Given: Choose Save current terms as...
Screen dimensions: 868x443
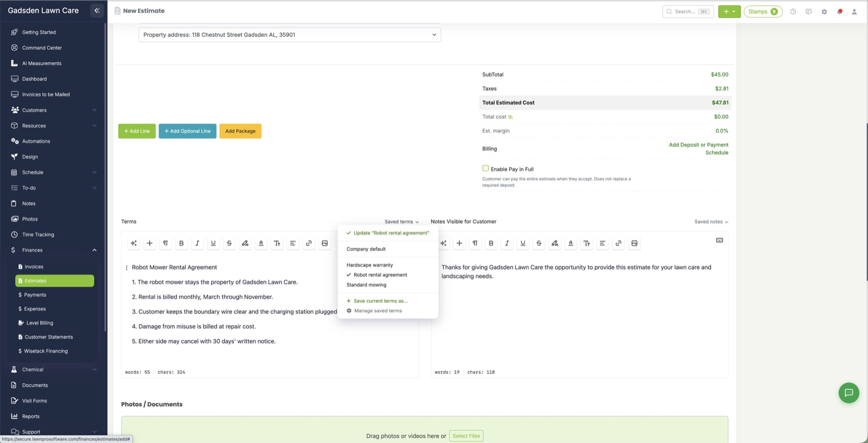Looking at the screenshot, I should click(377, 301).
